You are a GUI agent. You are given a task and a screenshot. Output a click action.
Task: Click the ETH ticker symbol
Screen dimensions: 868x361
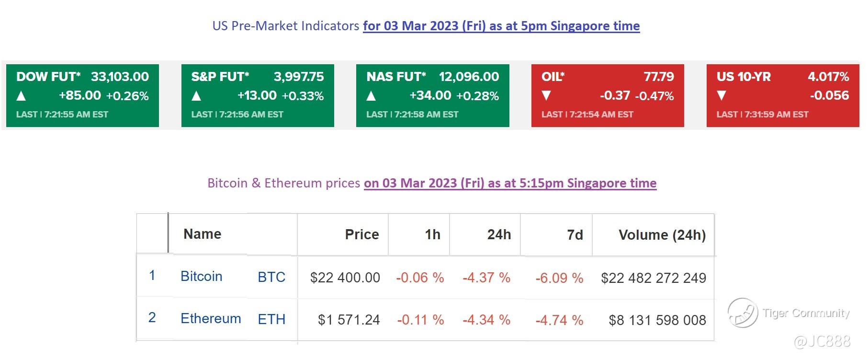(x=271, y=319)
